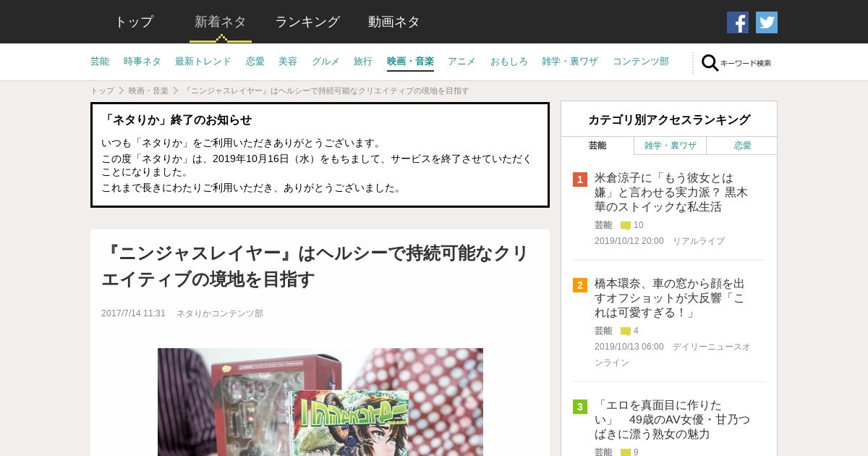Click comment icon beside count 10
Viewport: 868px width, 456px height.
[x=626, y=226]
